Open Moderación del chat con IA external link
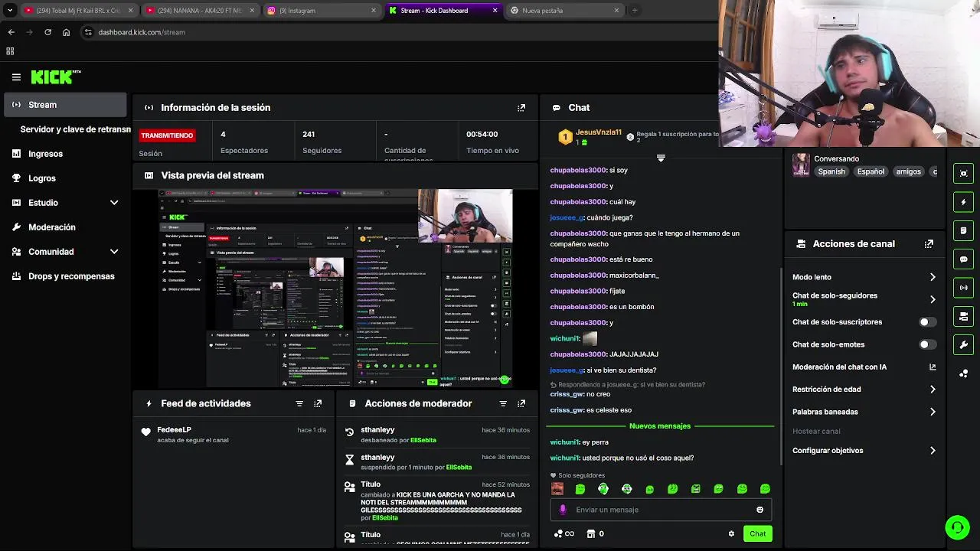This screenshot has width=980, height=551. click(933, 367)
